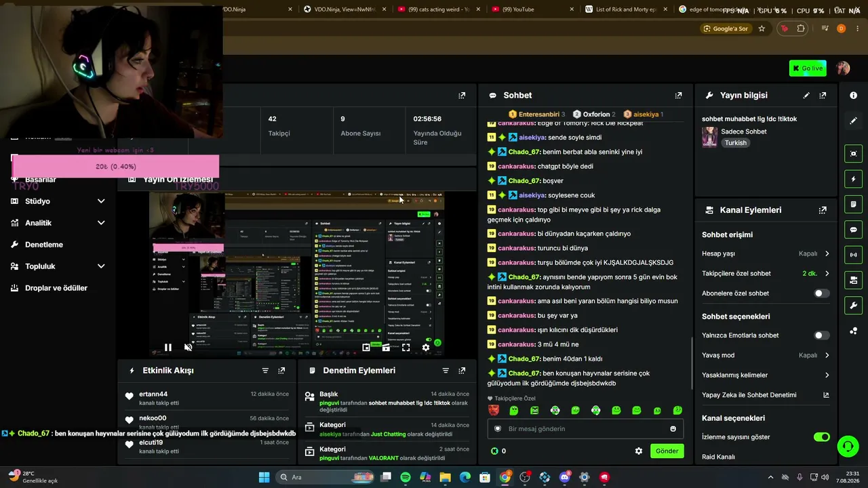Click the Sadece Sohbet category thumbnail
The image size is (868, 488).
click(x=709, y=137)
